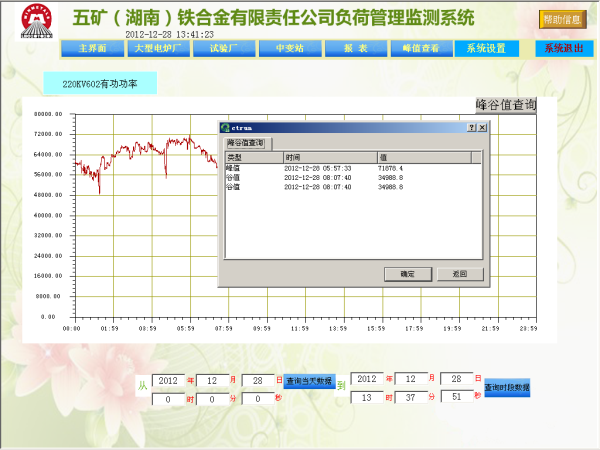Click the ctrun dialog title icon

pos(226,128)
